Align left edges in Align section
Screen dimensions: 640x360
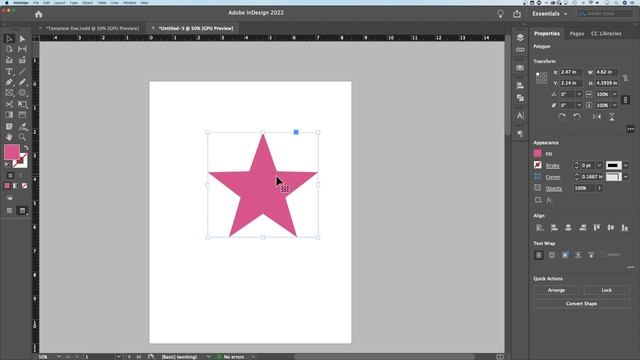(554, 228)
